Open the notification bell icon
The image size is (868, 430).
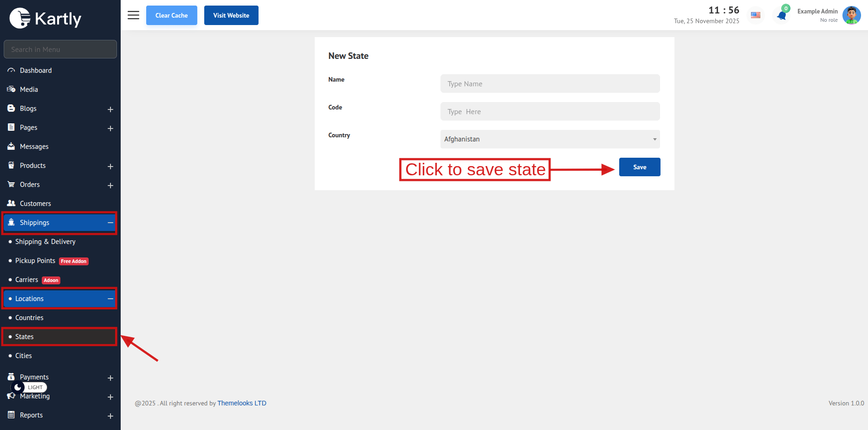pyautogui.click(x=782, y=16)
